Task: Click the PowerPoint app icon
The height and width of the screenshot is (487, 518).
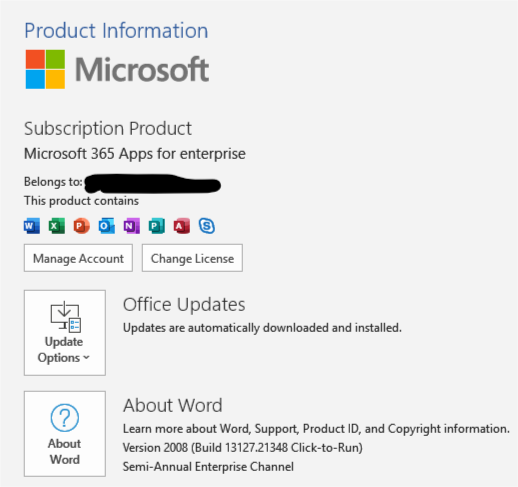Action: (x=82, y=226)
